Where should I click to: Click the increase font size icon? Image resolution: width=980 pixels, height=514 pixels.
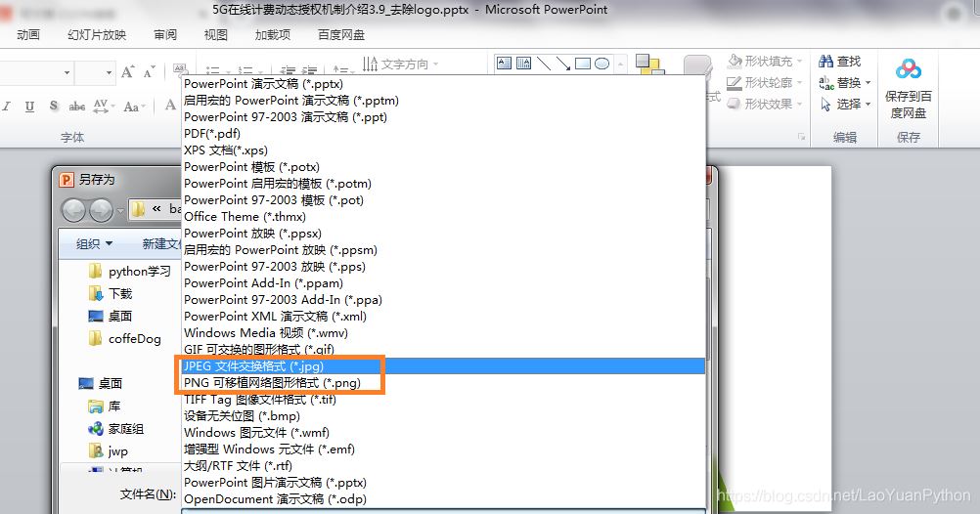point(127,72)
